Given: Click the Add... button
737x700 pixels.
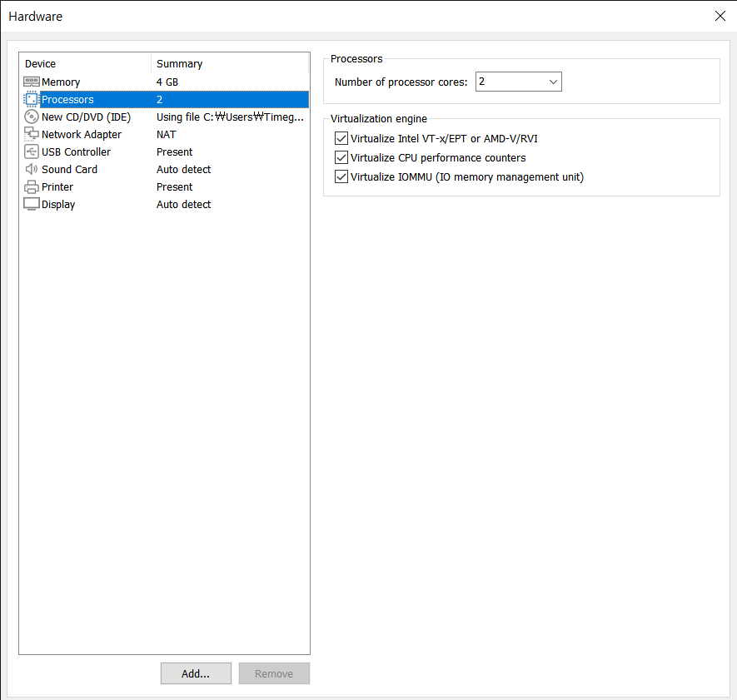Looking at the screenshot, I should [x=196, y=673].
